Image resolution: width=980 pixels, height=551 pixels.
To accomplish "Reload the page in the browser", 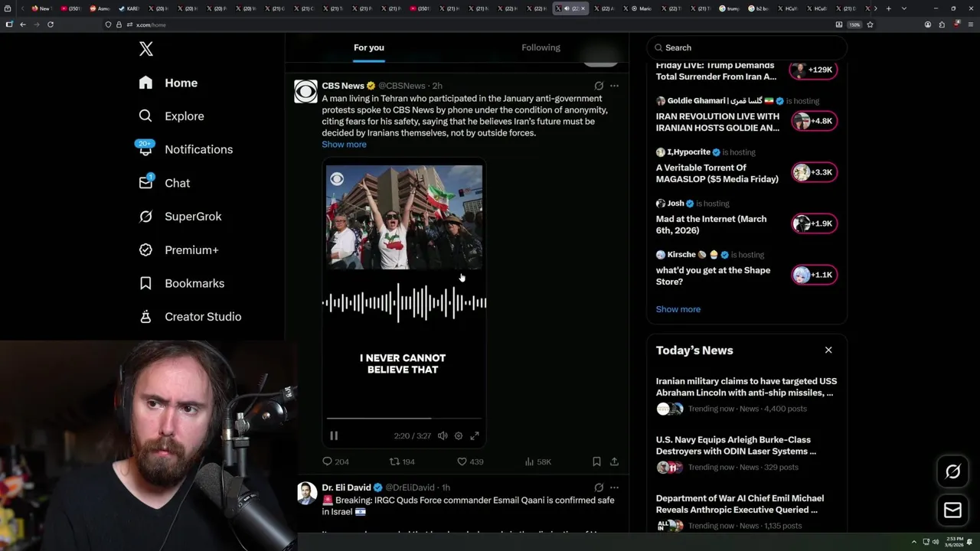I will click(51, 24).
